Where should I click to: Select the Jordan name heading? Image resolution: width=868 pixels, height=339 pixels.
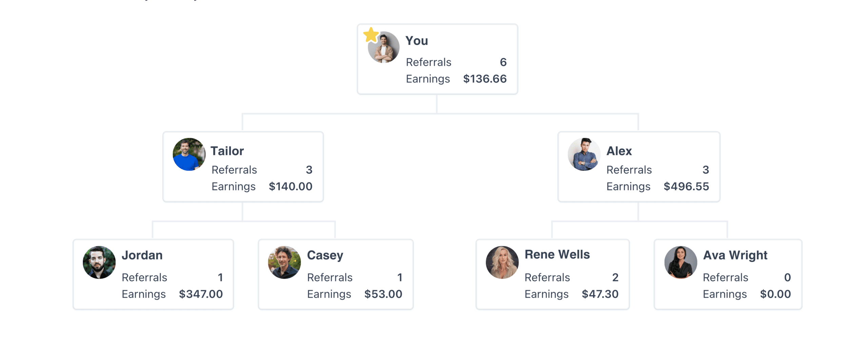[x=142, y=255]
